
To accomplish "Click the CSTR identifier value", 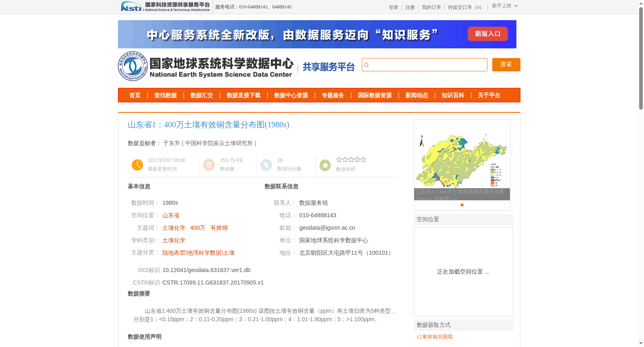I will tap(213, 283).
